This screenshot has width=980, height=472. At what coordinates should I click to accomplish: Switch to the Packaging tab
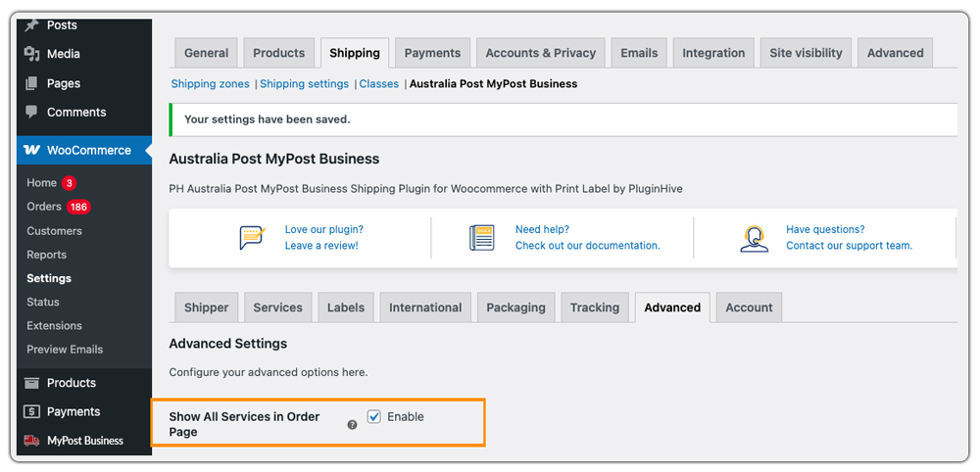[x=516, y=307]
